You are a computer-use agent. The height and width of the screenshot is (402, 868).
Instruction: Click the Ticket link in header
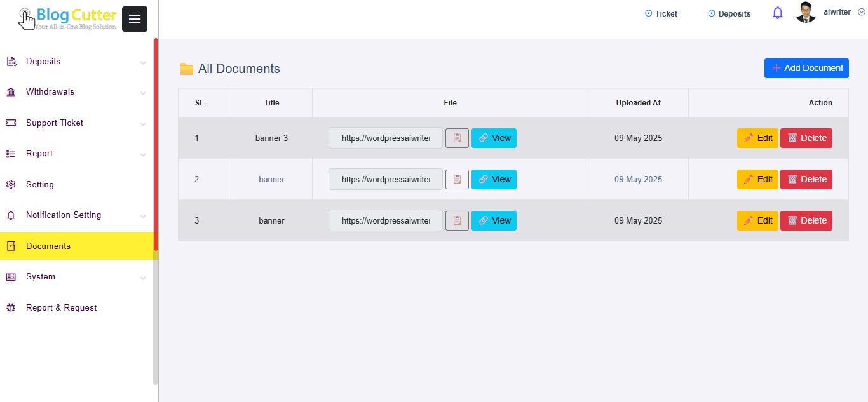[661, 13]
